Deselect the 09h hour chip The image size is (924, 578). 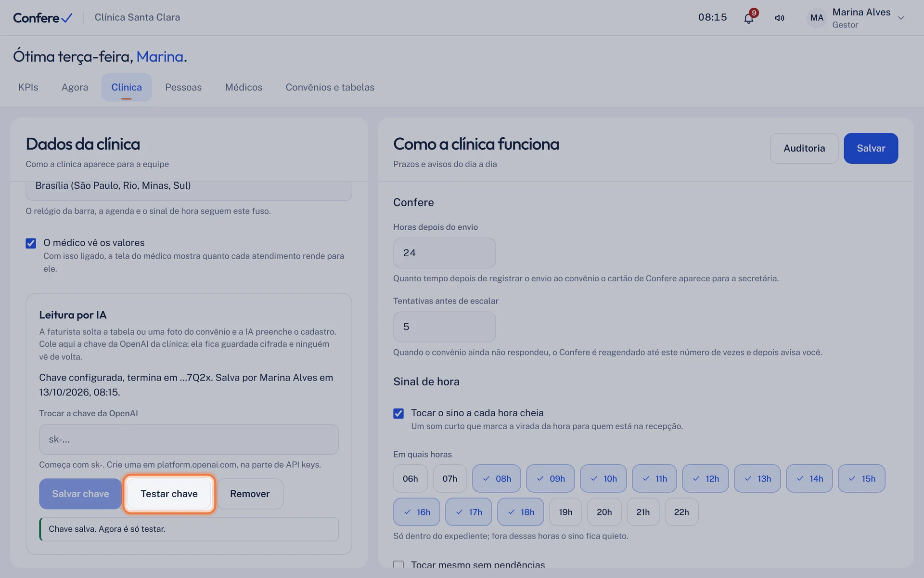551,478
